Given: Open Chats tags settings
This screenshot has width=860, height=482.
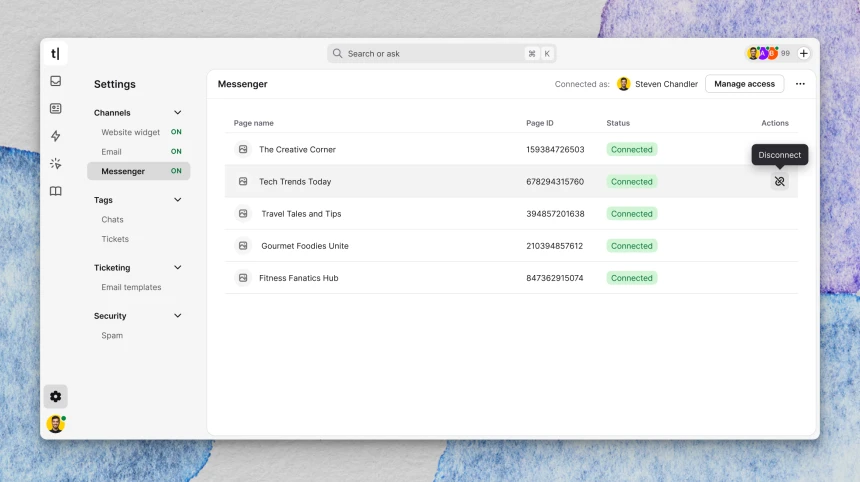Looking at the screenshot, I should click(112, 219).
